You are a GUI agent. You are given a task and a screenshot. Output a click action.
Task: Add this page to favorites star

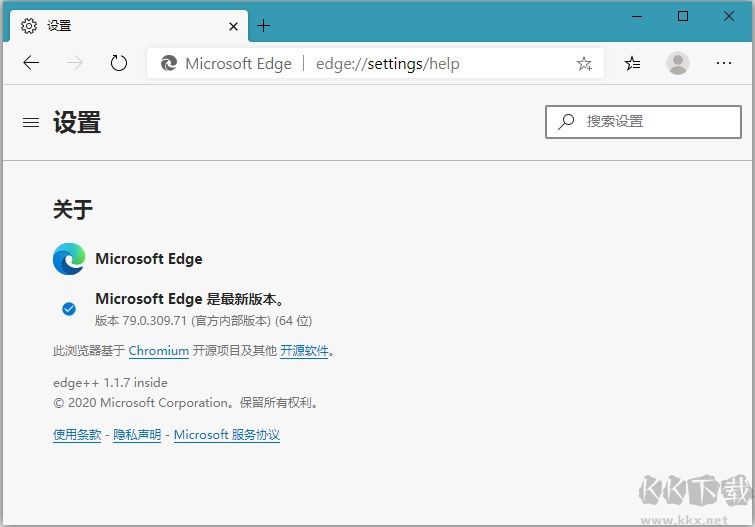click(584, 63)
